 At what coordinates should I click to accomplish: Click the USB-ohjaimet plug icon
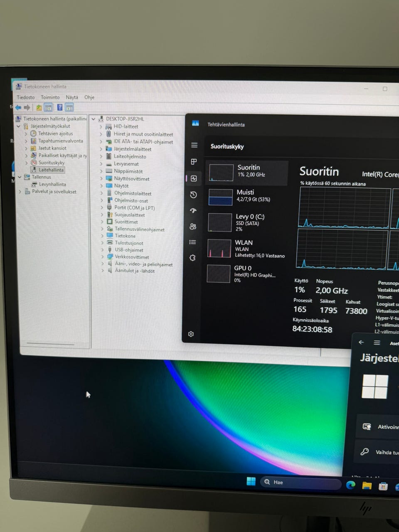(x=110, y=250)
